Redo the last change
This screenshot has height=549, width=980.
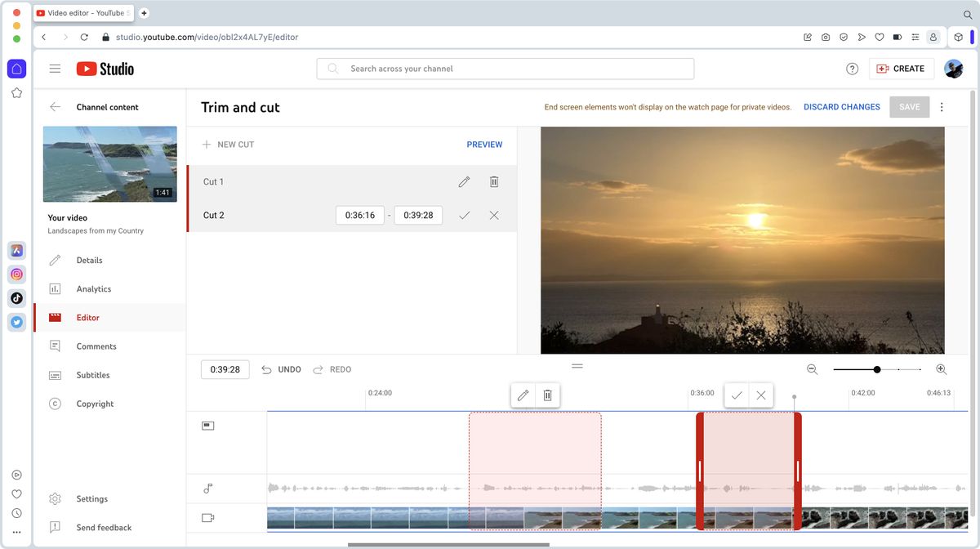point(332,369)
